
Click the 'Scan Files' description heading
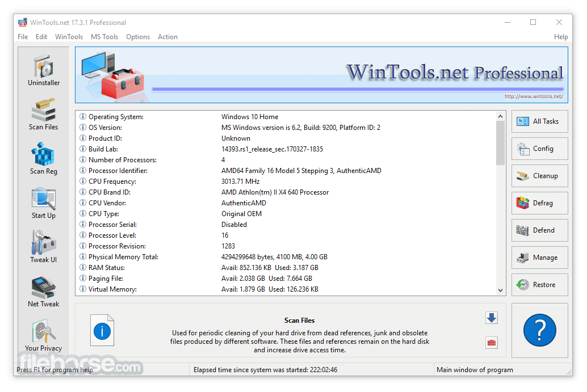pyautogui.click(x=299, y=320)
